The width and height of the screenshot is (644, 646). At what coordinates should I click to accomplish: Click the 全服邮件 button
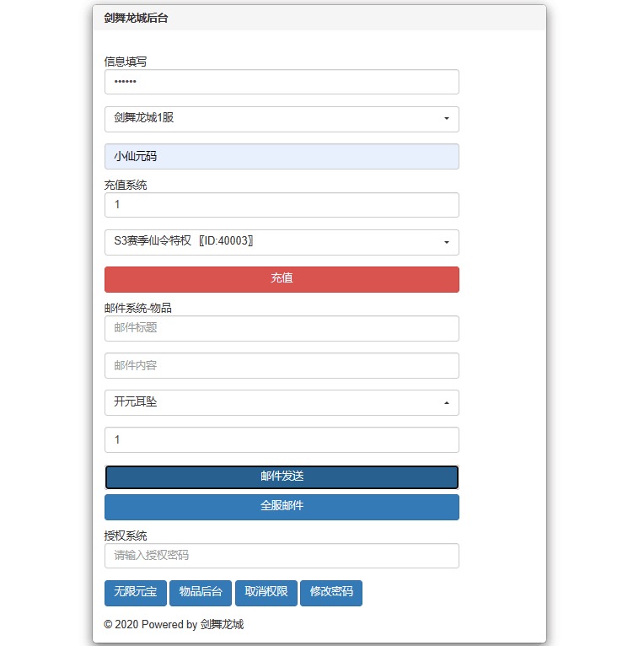click(282, 507)
